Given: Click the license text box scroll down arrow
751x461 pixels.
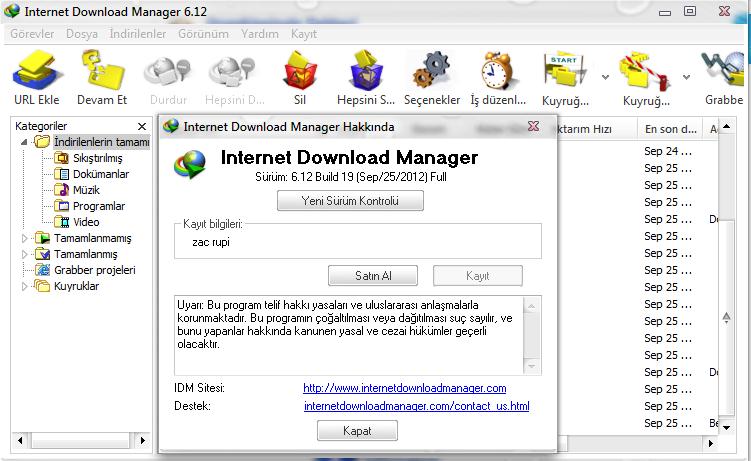Looking at the screenshot, I should click(x=531, y=366).
